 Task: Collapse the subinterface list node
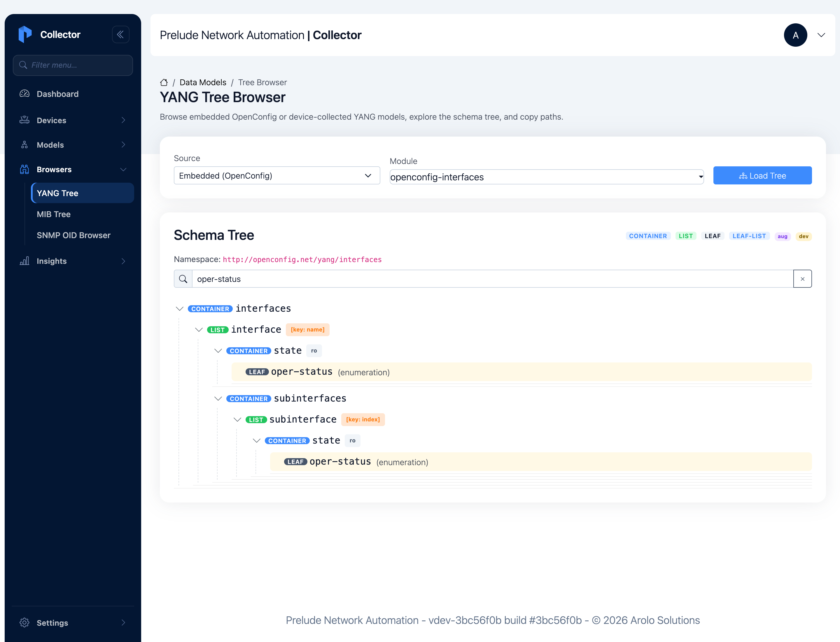coord(237,419)
